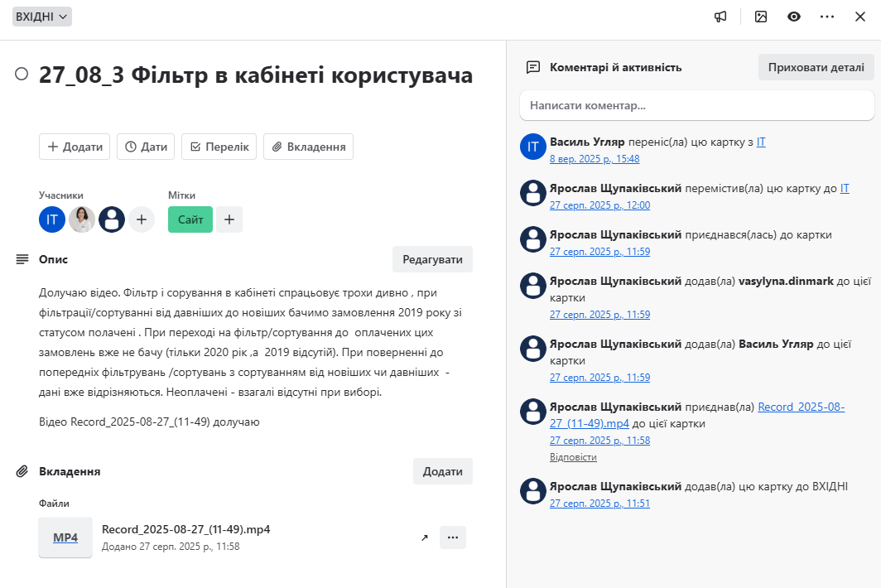Open the mp4 attachment arrow icon
881x588 pixels.
tap(424, 537)
